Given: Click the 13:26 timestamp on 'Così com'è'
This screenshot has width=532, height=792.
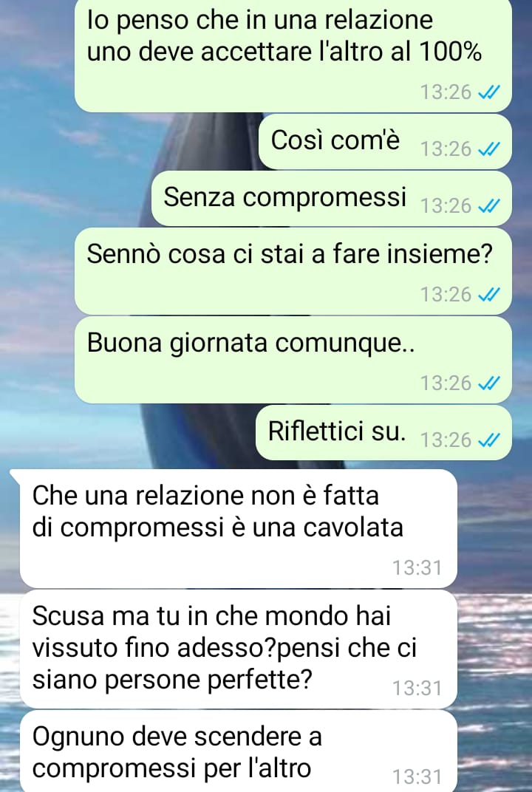Looking at the screenshot, I should [x=446, y=149].
